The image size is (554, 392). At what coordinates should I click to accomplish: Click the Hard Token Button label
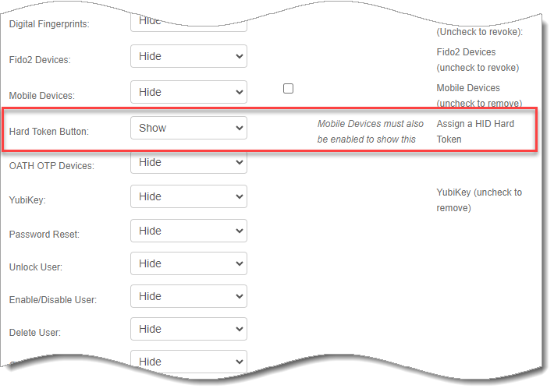pos(48,131)
